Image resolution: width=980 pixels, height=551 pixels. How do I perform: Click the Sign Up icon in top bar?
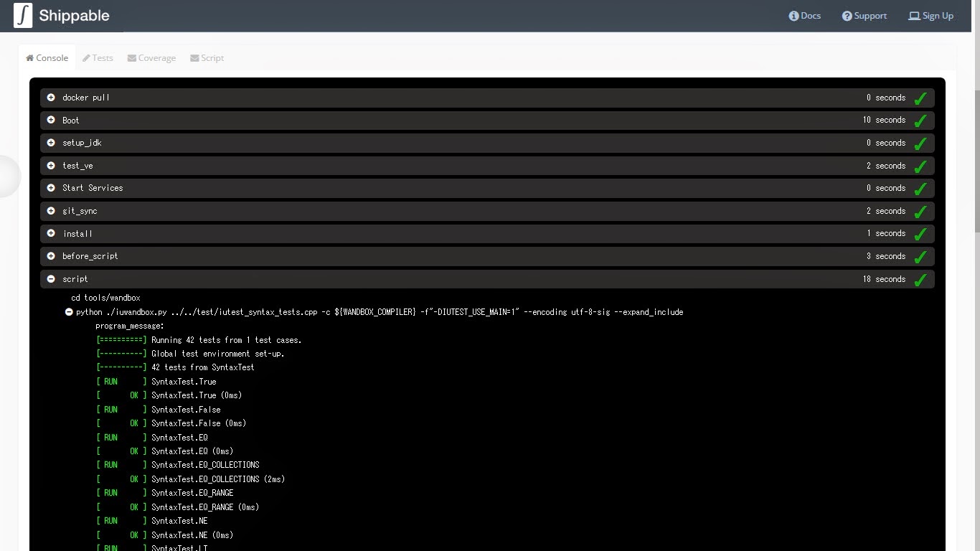914,15
